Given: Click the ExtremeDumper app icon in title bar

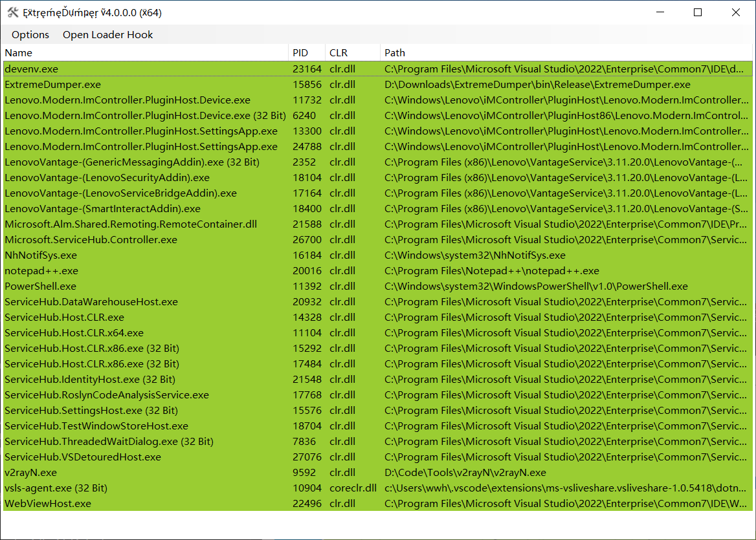Looking at the screenshot, I should pos(13,12).
